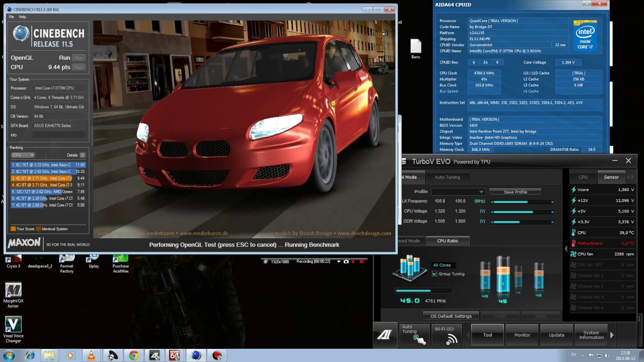Click the Intel Core i7 logo in AIDA64
The width and height of the screenshot is (644, 362).
(x=586, y=36)
